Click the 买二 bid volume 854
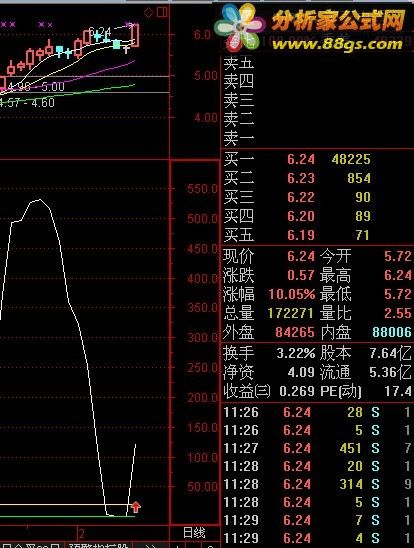This screenshot has height=548, width=414. pos(359,178)
